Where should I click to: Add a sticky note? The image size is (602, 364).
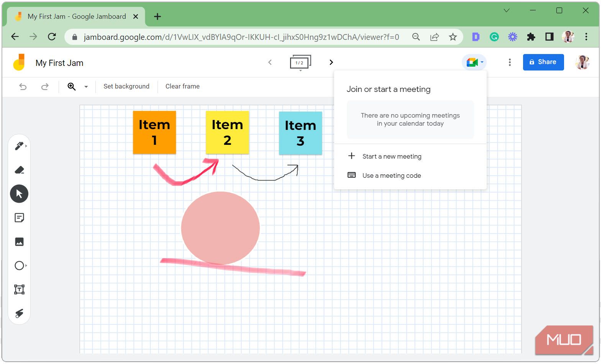click(x=19, y=218)
